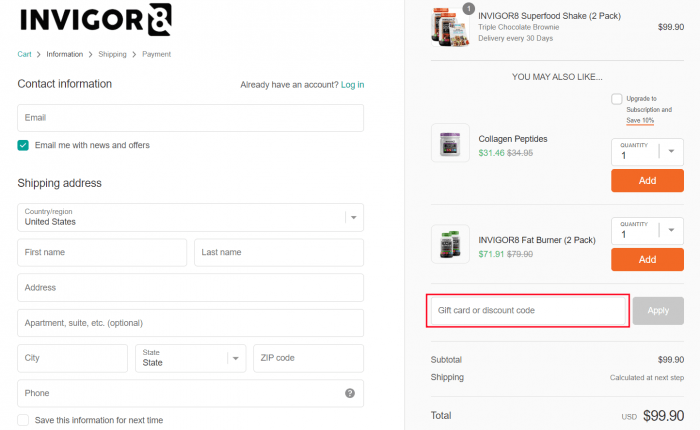Click the INVIGOR8 Fat Burner (2 Pack) name
Image resolution: width=700 pixels, height=430 pixels.
[x=537, y=240]
